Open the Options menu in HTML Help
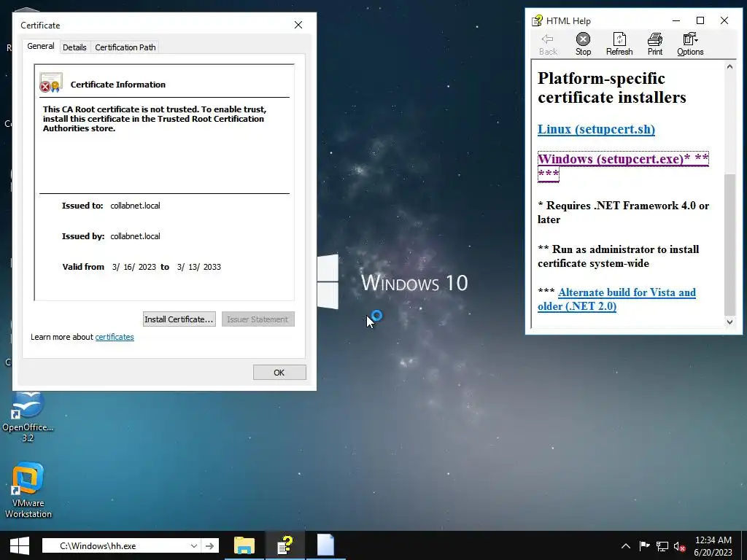The image size is (747, 560). [x=690, y=44]
